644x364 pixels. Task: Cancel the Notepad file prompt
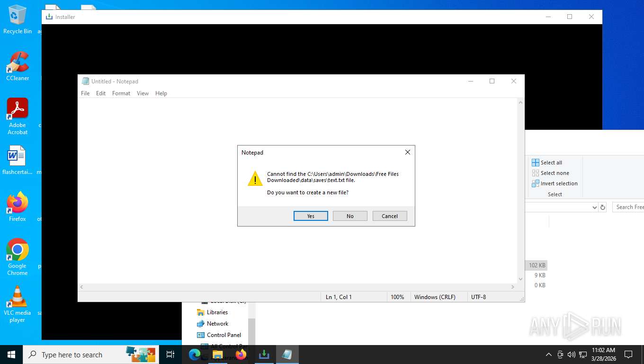point(390,216)
